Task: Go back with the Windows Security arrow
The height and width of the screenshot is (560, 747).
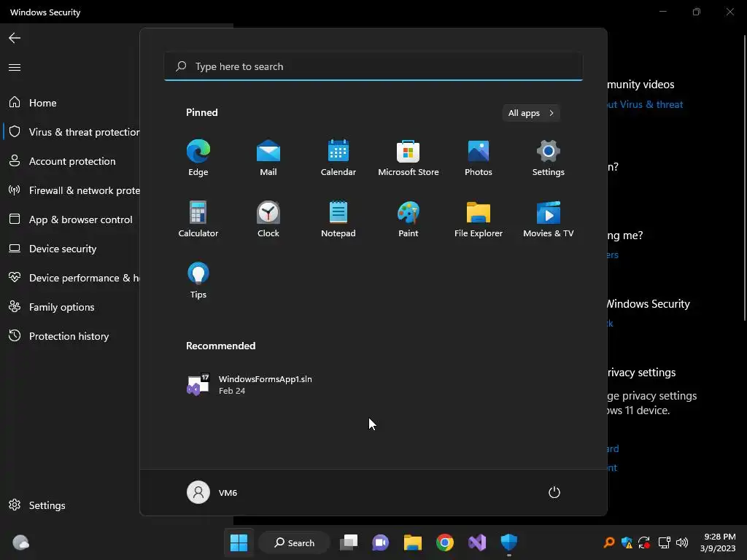Action: [15, 38]
